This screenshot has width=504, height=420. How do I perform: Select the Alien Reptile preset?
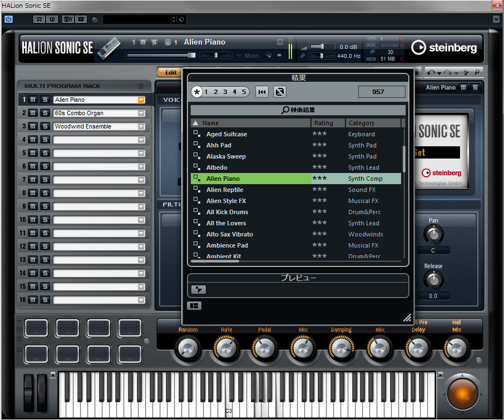point(296,190)
